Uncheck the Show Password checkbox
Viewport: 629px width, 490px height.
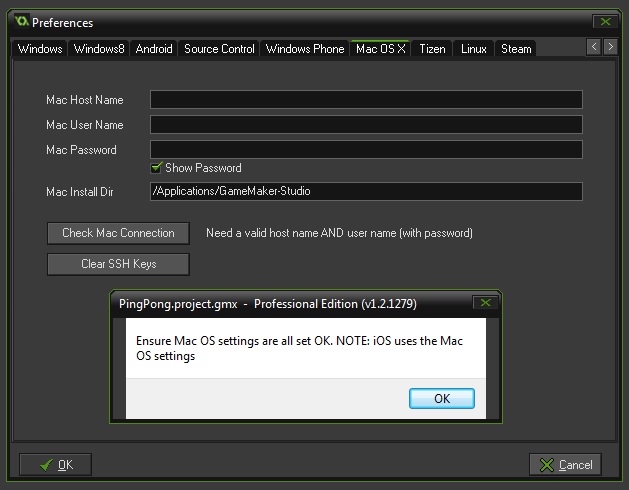pos(156,168)
